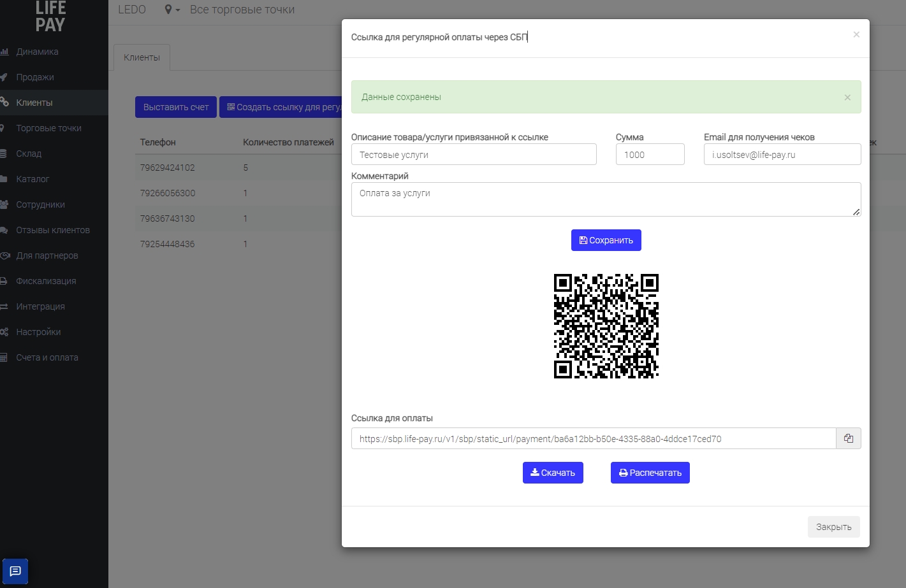The height and width of the screenshot is (588, 906).
Task: Switch to the Клиенты tab
Action: point(142,57)
